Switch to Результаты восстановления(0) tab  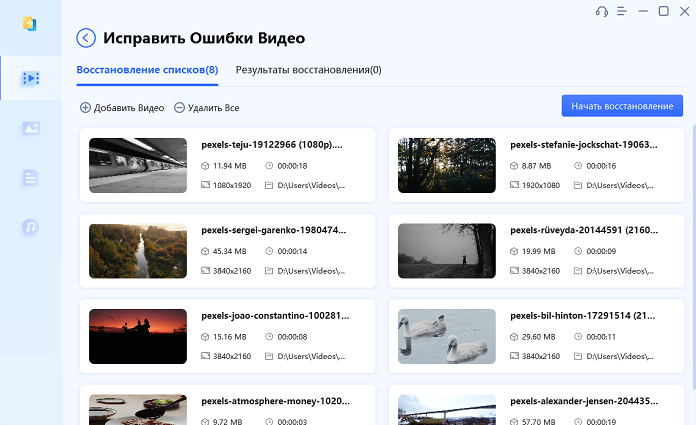coord(308,70)
